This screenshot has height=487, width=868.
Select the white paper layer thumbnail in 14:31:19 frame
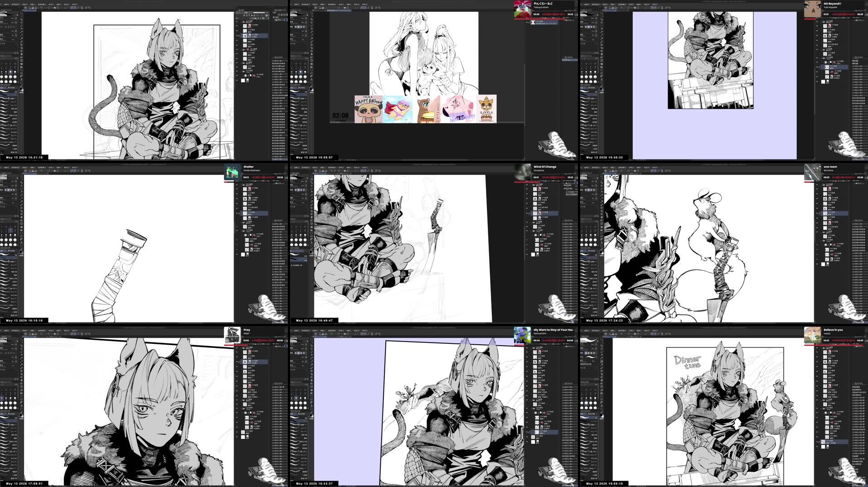[243, 80]
